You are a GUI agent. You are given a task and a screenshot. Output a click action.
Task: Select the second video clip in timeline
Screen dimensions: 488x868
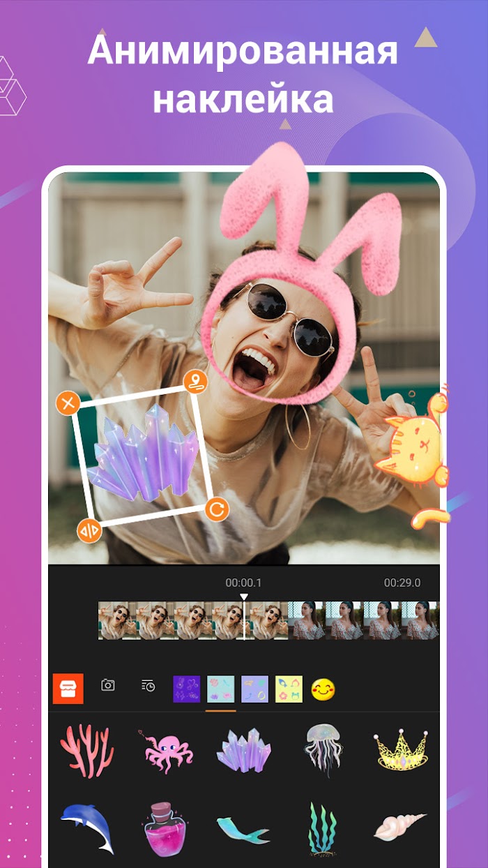[x=363, y=620]
